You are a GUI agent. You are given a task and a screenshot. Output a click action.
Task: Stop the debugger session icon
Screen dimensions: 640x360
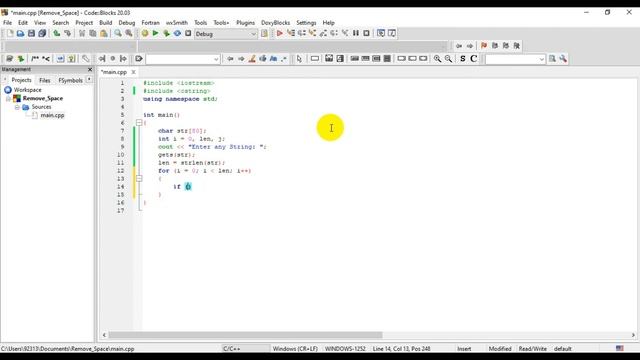pos(367,33)
